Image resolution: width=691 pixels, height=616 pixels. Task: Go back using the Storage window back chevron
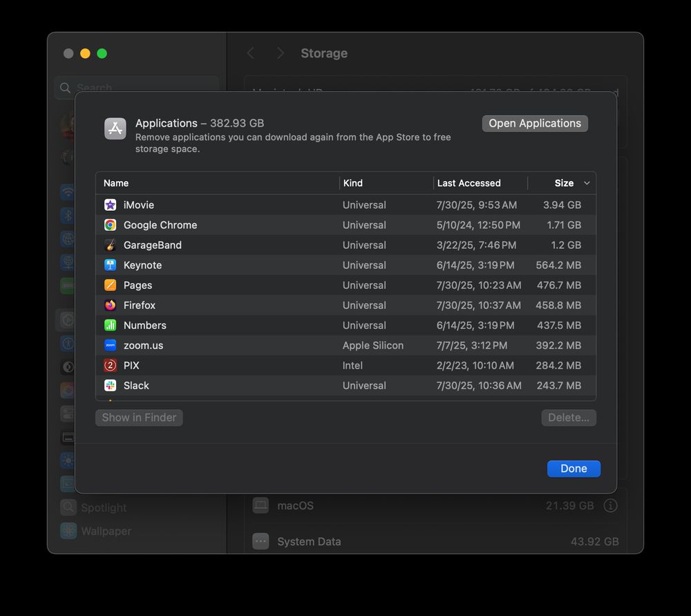(x=251, y=53)
